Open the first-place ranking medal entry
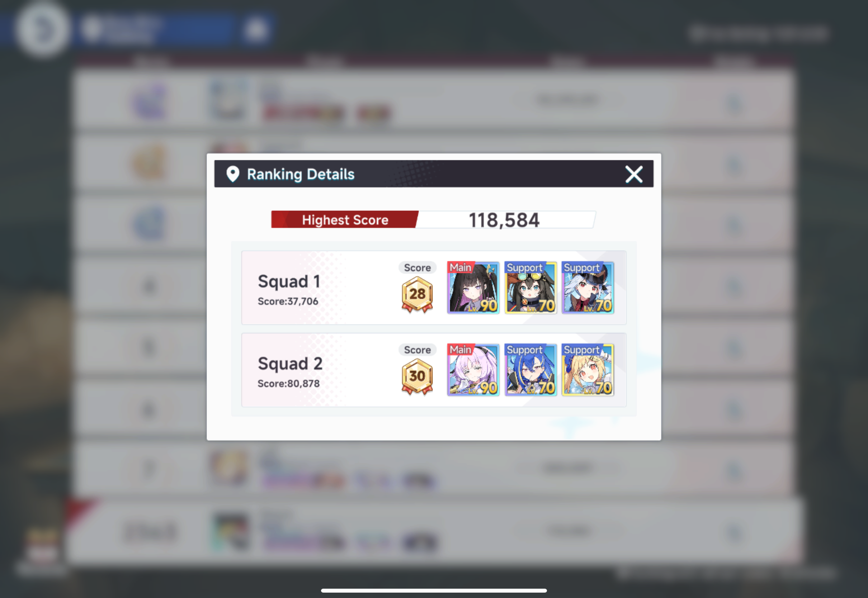 click(149, 100)
